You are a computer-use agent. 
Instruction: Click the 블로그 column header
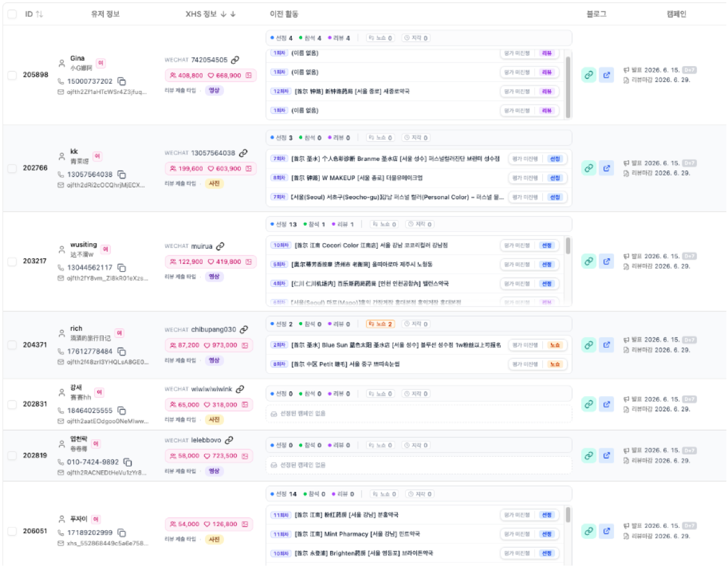click(596, 14)
